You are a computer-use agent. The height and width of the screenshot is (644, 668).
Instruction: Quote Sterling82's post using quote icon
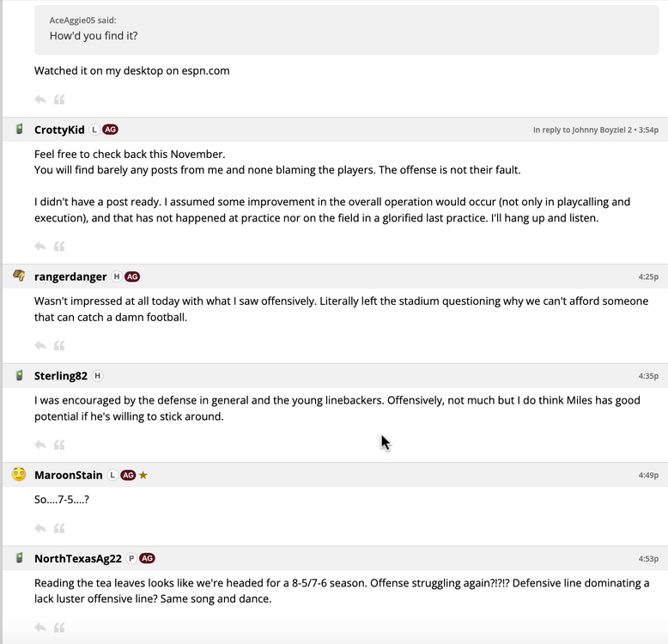[59, 445]
